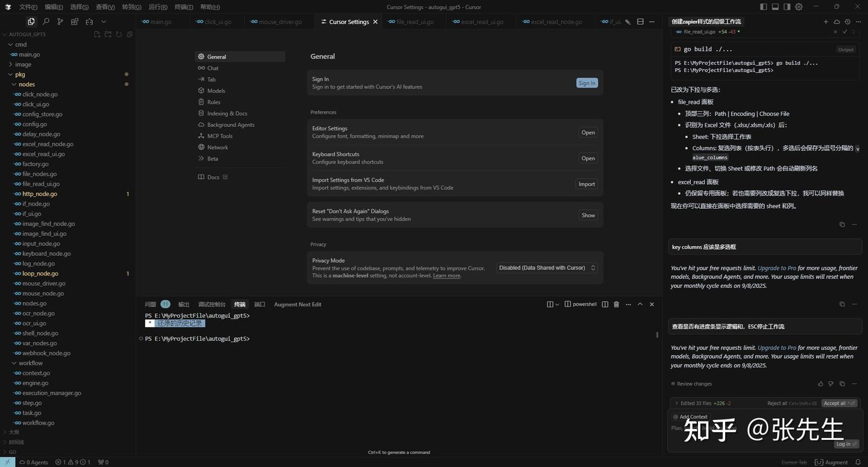Toggle the bottom panel visibility
This screenshot has height=467, width=868.
click(775, 6)
